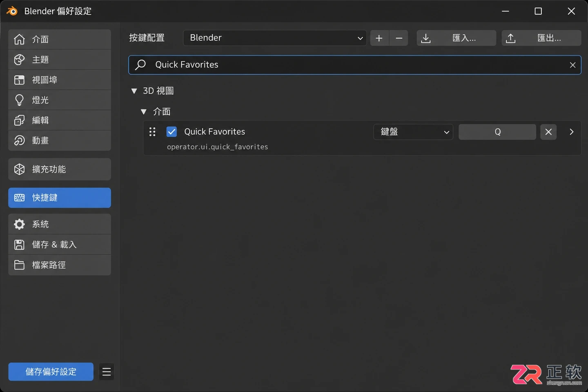Image resolution: width=588 pixels, height=392 pixels.
Task: Open the 編輯 (Editing) section
Action: [x=60, y=120]
